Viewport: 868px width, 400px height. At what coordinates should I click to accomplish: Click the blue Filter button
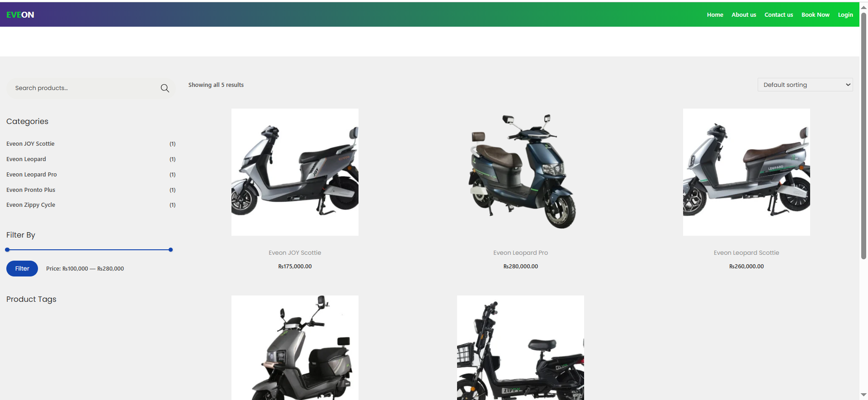coord(22,268)
